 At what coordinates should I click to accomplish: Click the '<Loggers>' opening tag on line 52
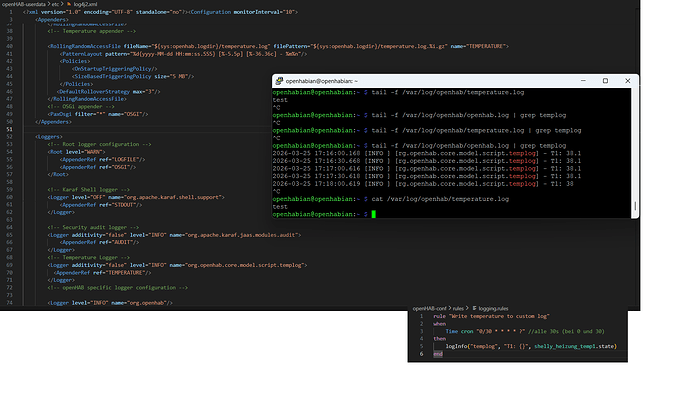pos(49,137)
